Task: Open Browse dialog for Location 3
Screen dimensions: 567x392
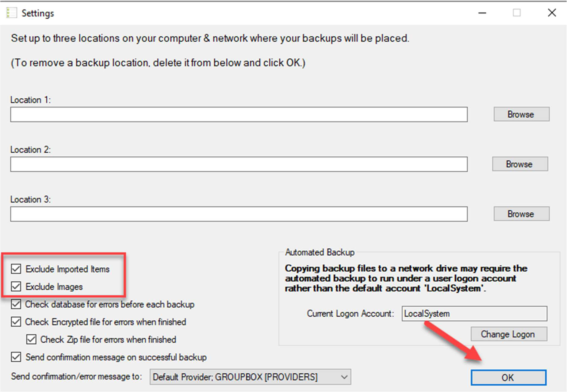Action: [521, 214]
